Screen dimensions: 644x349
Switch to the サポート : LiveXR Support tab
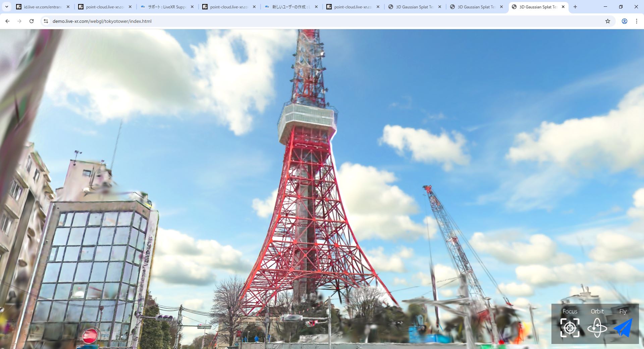pyautogui.click(x=164, y=7)
